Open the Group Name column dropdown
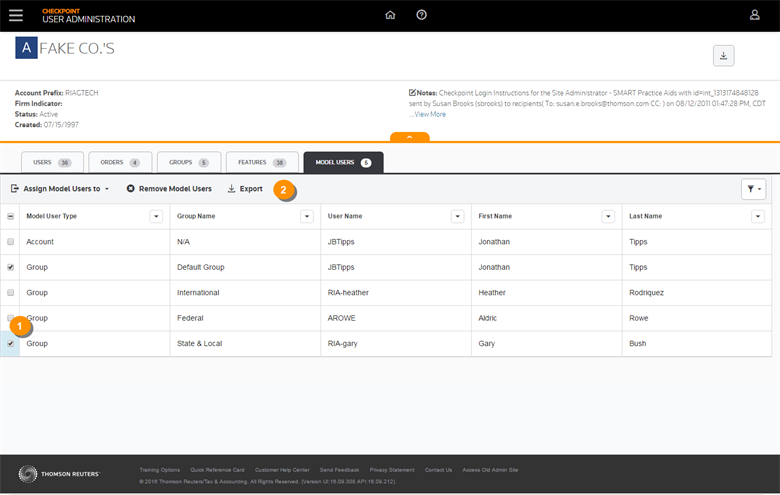780x495 pixels. [x=307, y=216]
